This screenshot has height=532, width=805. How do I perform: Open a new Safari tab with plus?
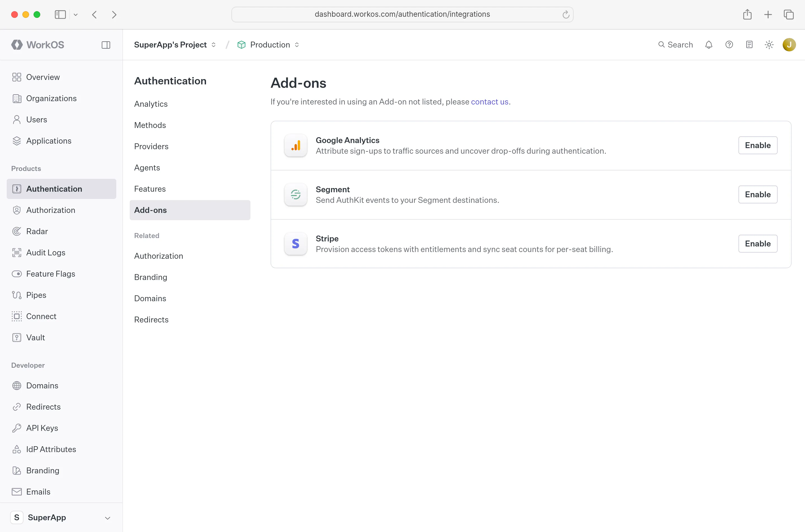768,15
